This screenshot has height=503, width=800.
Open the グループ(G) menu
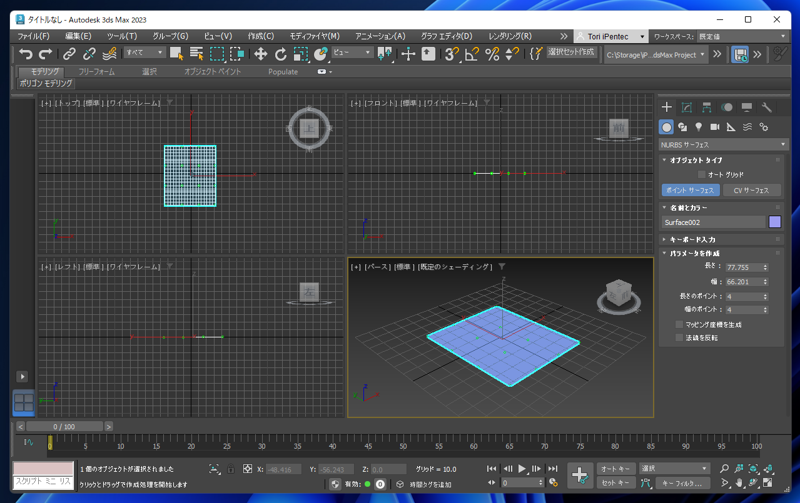tap(170, 36)
